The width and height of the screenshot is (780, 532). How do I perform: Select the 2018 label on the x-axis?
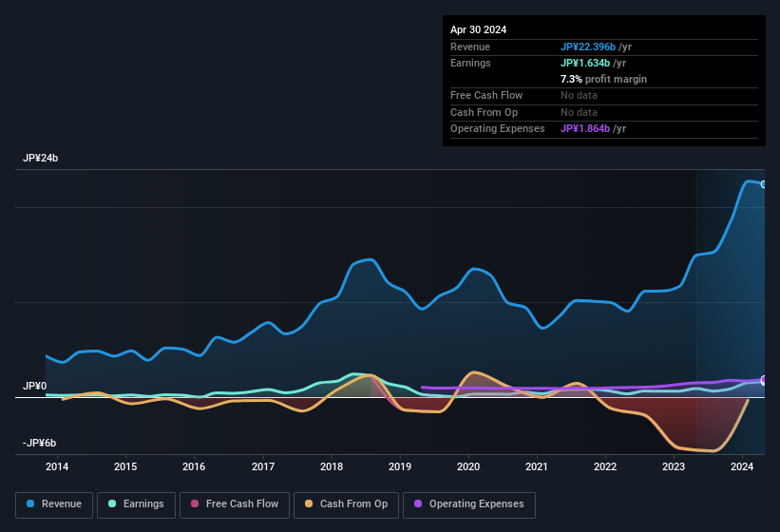[x=332, y=466]
